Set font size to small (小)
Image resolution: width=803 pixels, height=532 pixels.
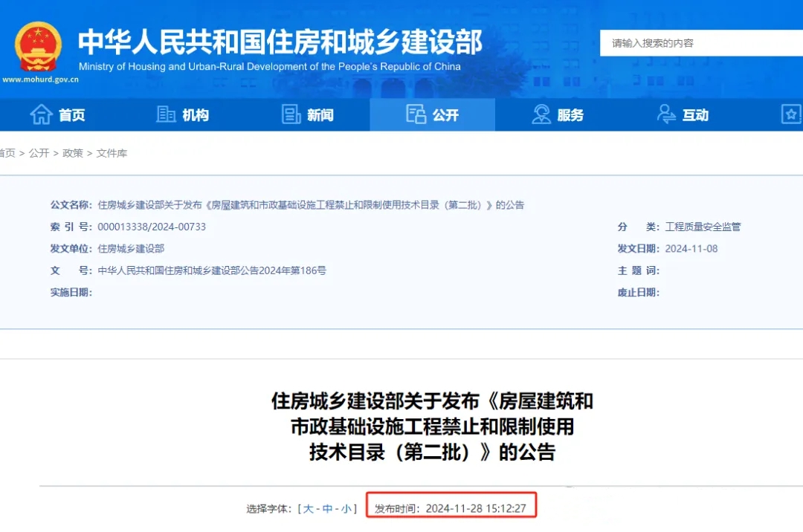click(346, 509)
